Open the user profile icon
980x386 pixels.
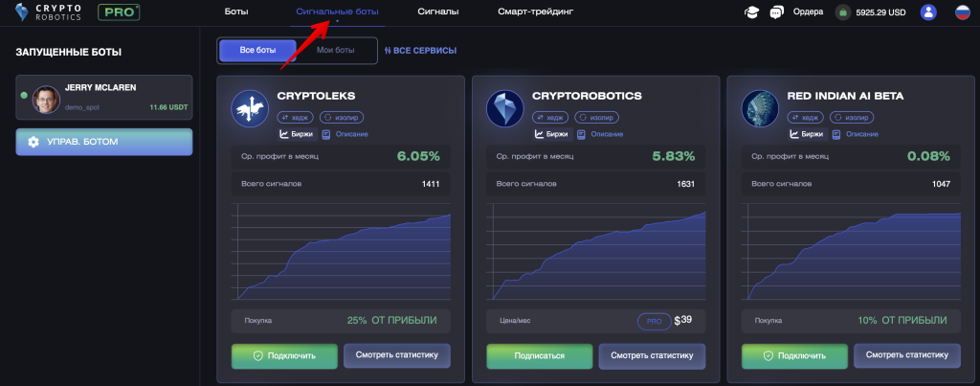click(928, 11)
